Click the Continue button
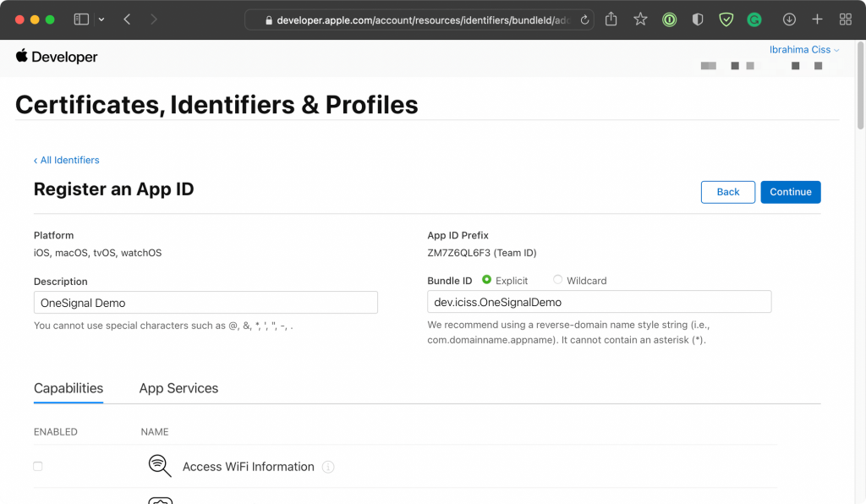The width and height of the screenshot is (866, 504). tap(791, 192)
